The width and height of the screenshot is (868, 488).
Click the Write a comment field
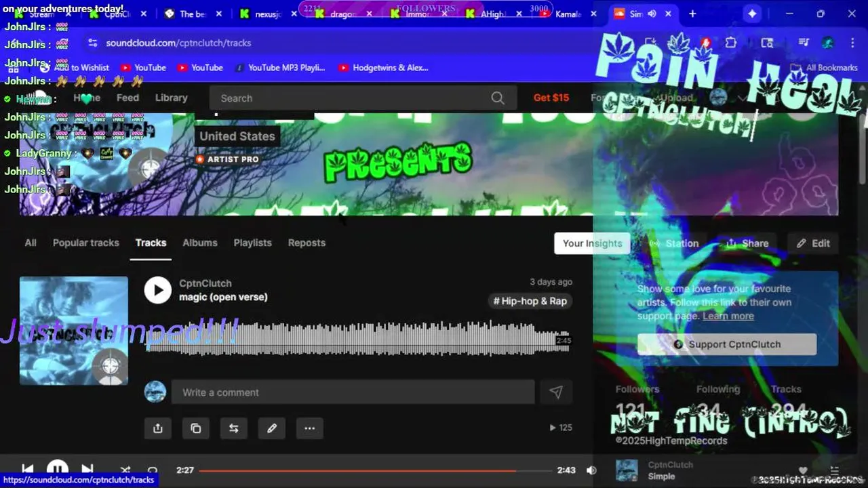tap(353, 392)
